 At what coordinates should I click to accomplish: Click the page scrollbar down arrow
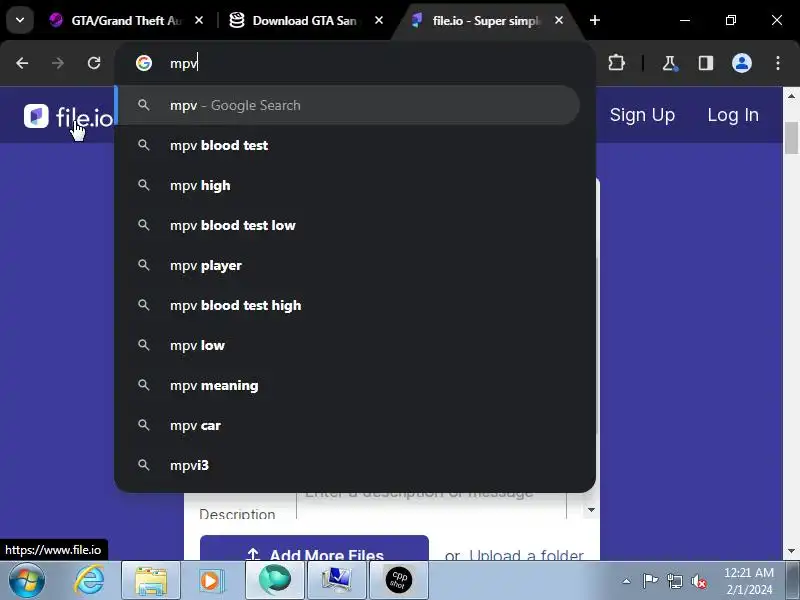coord(791,551)
